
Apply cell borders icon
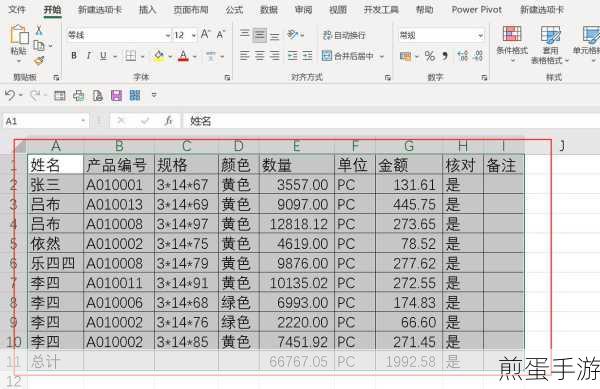131,56
